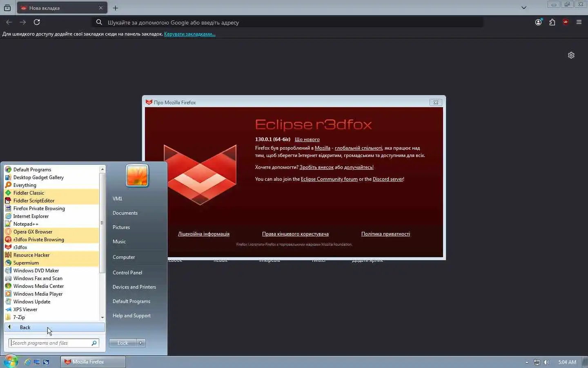
Task: Open Eclipse Community forum link
Action: click(329, 179)
